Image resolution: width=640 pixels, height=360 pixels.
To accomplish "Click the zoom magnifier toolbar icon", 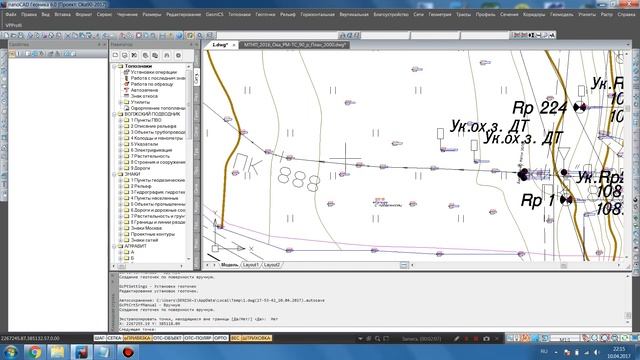I will (200, 36).
